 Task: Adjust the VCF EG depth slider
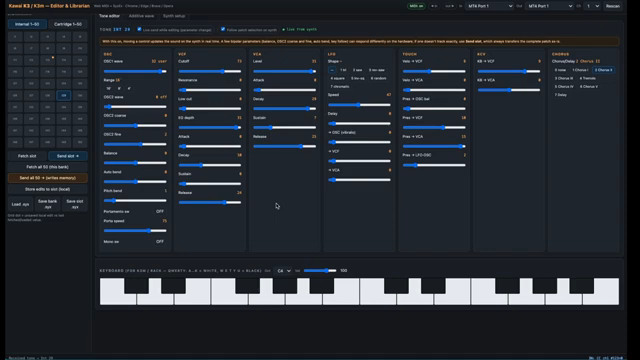[x=210, y=127]
